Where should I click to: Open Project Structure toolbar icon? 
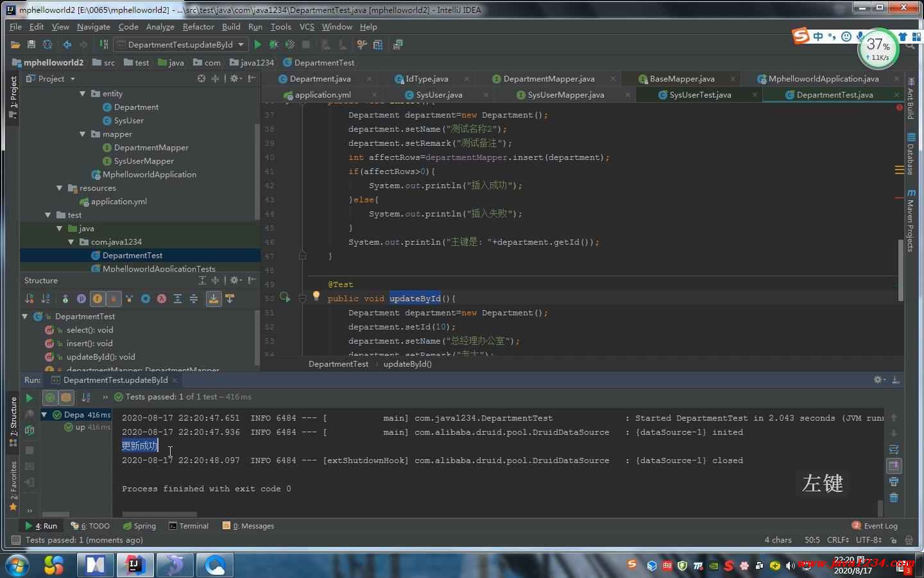[378, 44]
